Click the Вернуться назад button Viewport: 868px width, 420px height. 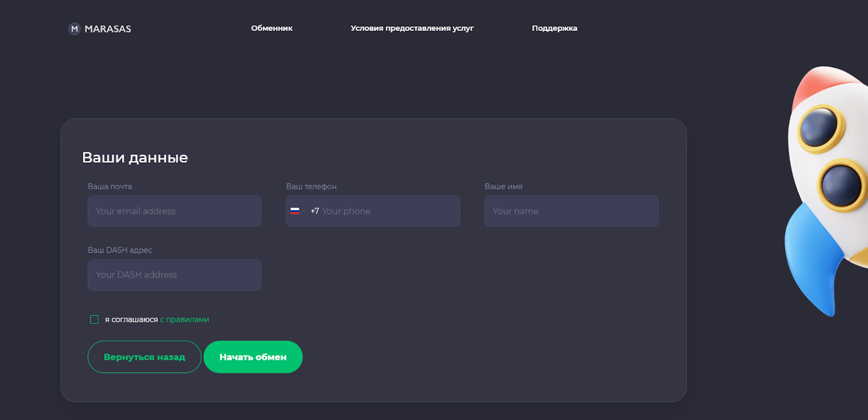tap(144, 357)
